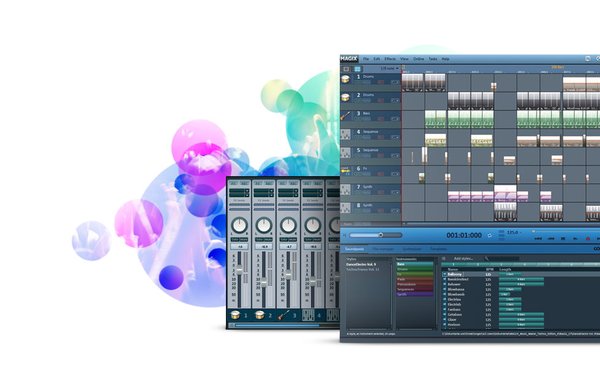600x367 pixels.
Task: Click the yellow FX icon on track 6
Action: pyautogui.click(x=346, y=171)
